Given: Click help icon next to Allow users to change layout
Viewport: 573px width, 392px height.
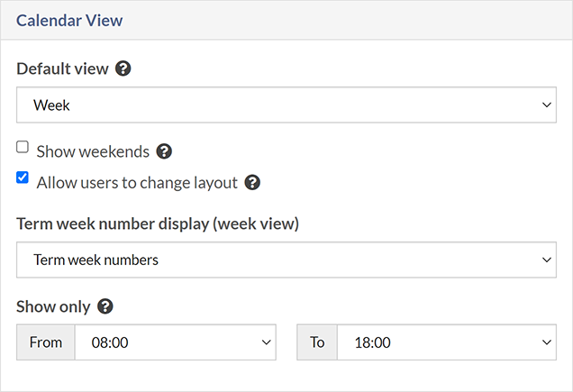Looking at the screenshot, I should [252, 183].
